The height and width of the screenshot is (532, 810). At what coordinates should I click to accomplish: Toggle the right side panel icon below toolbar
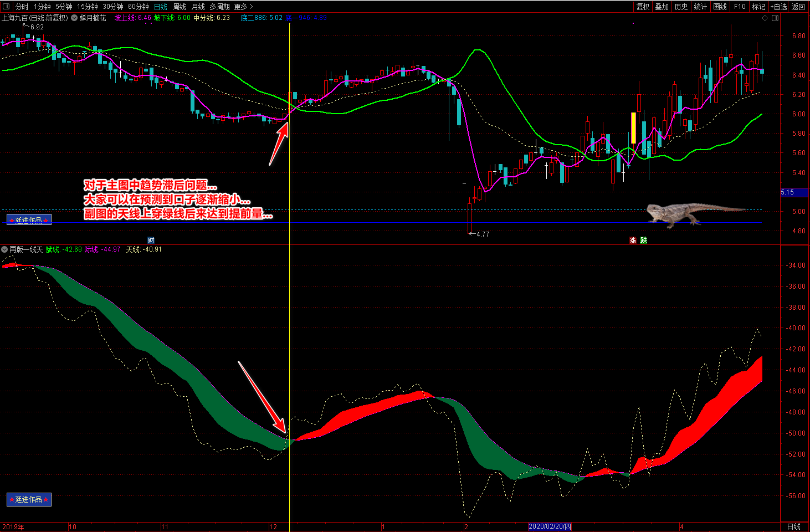pos(775,18)
